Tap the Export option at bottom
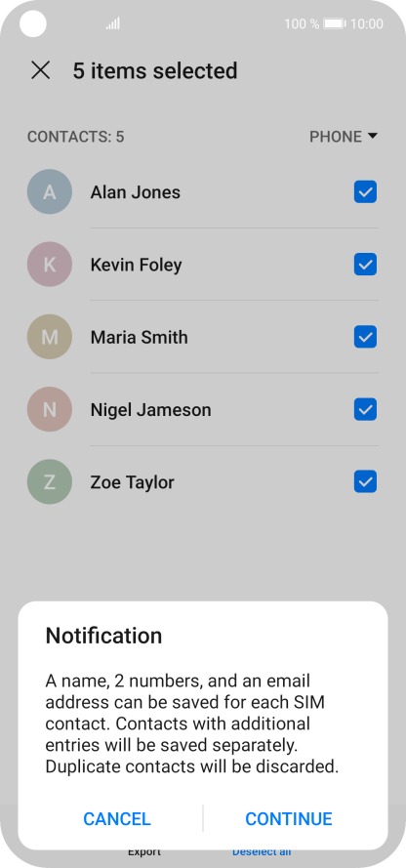406x868 pixels. 144,852
